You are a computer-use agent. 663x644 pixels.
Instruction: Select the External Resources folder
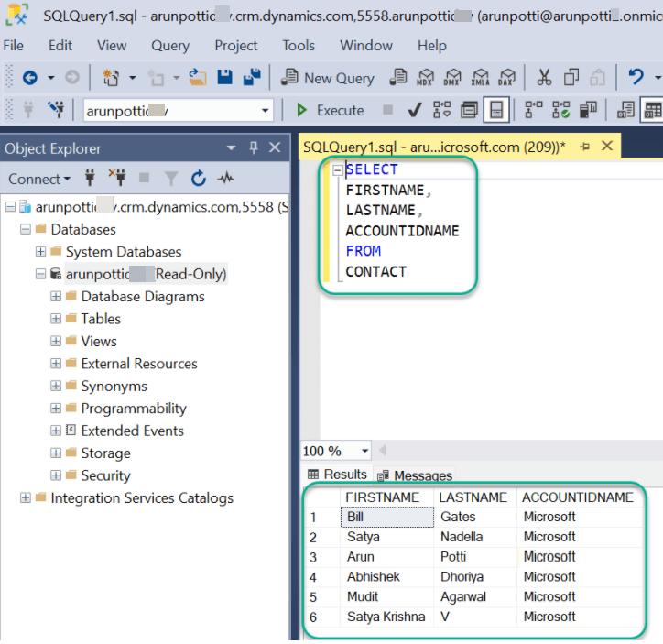[x=139, y=364]
